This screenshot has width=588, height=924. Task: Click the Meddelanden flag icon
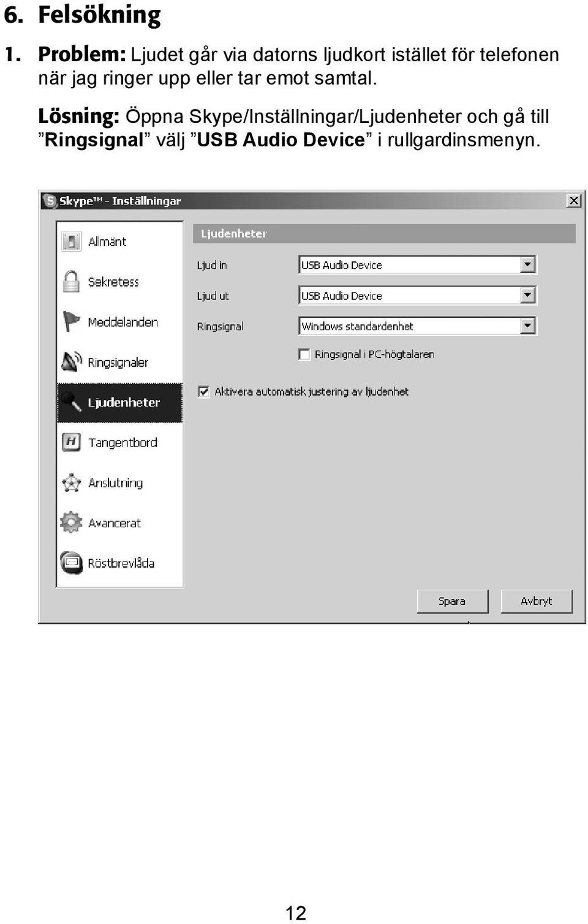point(71,321)
